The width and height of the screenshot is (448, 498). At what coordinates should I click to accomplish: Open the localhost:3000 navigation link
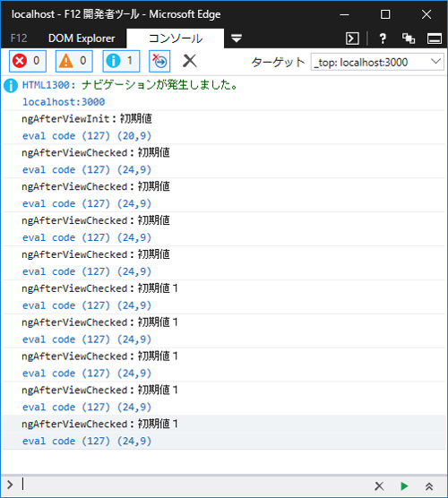64,102
